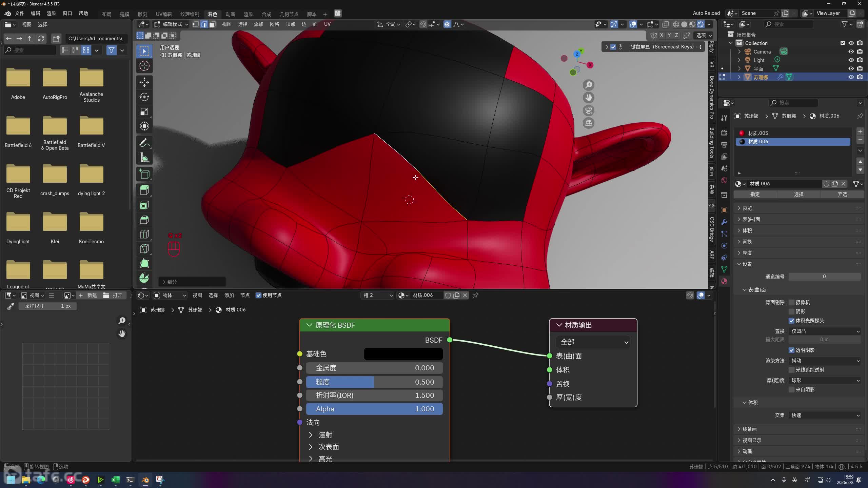The width and height of the screenshot is (868, 488).
Task: Click the viewport zoom magnifier gizmo
Action: pyautogui.click(x=589, y=85)
